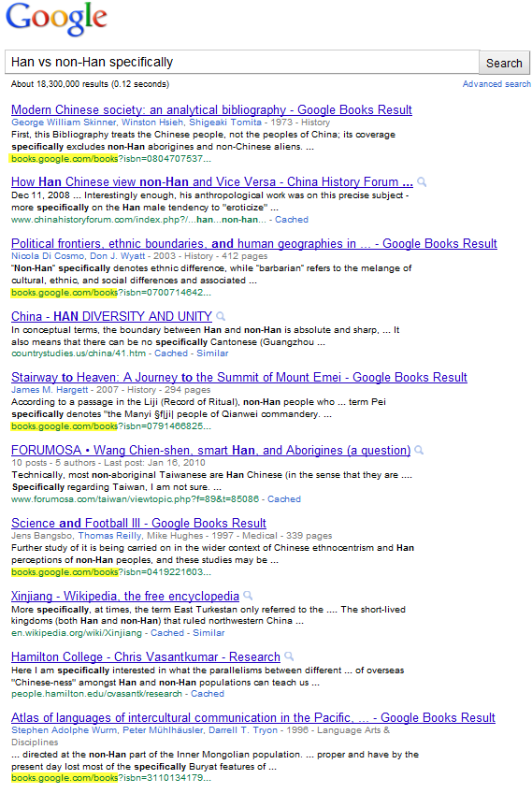Image resolution: width=532 pixels, height=793 pixels.
Task: Open Advanced search link
Action: [496, 84]
